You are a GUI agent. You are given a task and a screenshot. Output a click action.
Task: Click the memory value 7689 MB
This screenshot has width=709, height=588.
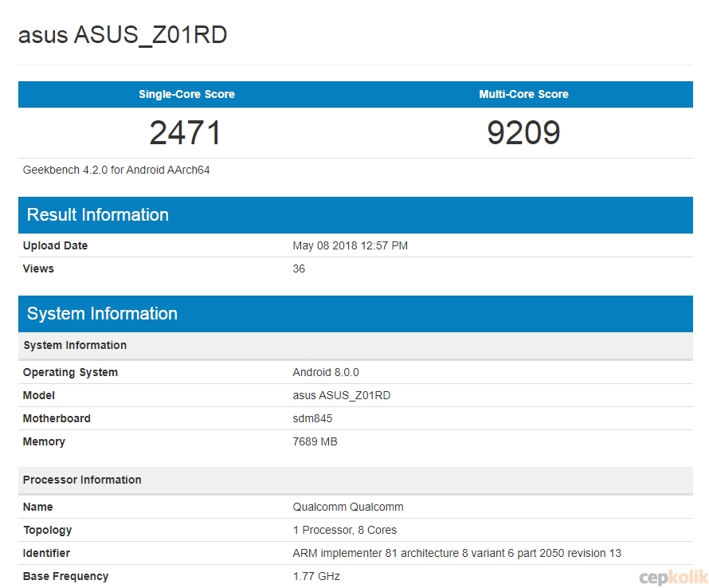click(x=315, y=441)
